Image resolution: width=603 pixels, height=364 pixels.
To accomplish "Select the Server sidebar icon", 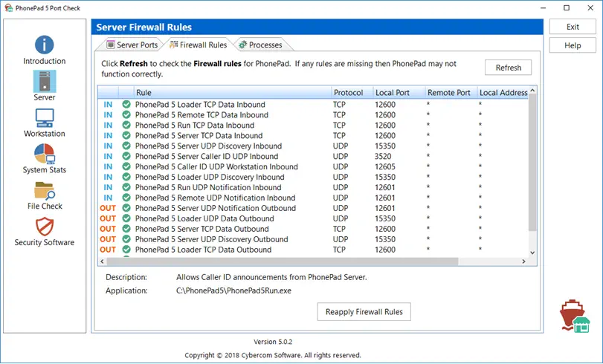I will 44,81.
